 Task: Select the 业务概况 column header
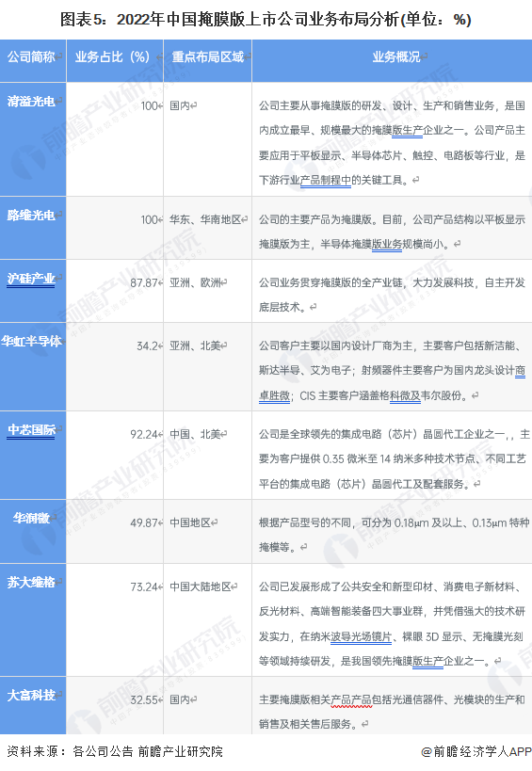396,57
